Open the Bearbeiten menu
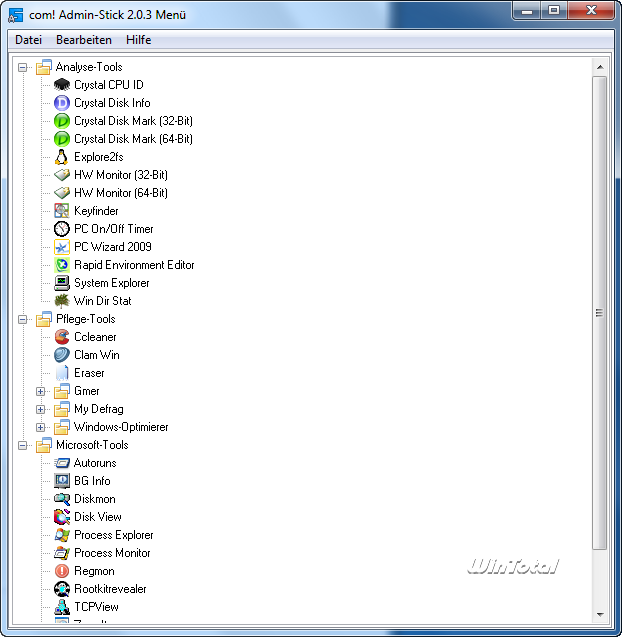The width and height of the screenshot is (622, 637). [84, 40]
